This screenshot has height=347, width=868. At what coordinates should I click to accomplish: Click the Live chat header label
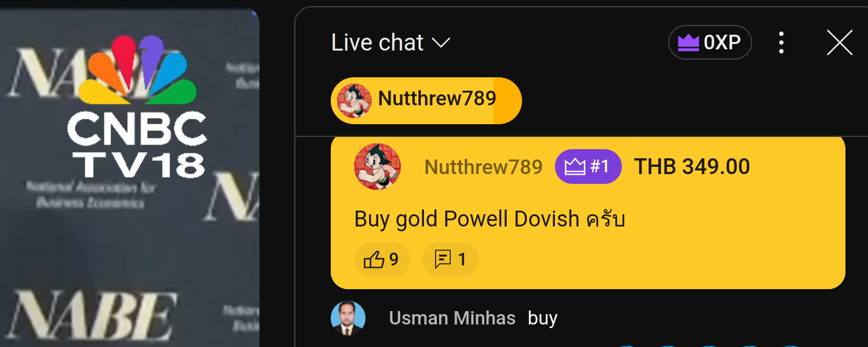(x=377, y=43)
